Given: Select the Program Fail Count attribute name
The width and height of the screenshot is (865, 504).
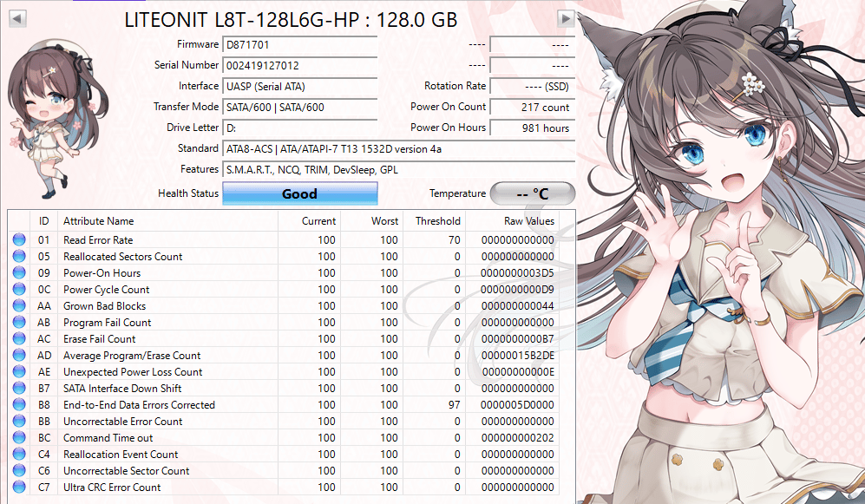Looking at the screenshot, I should 107,323.
